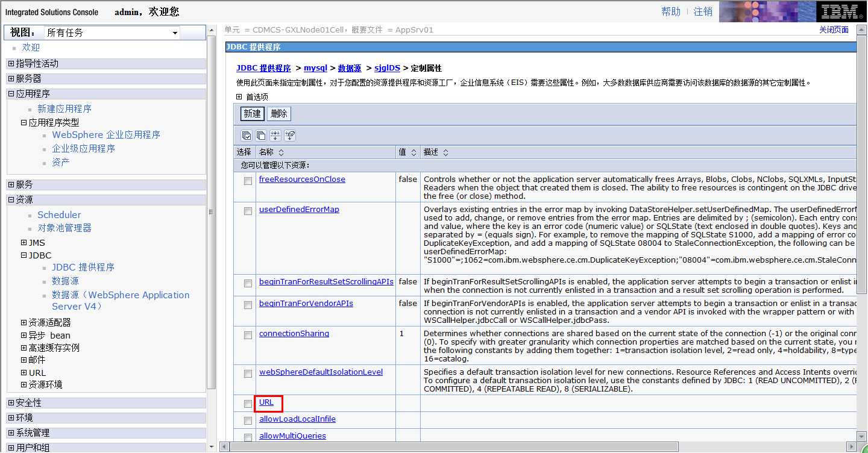
Task: Expand the URL subtree in sidebar
Action: pyautogui.click(x=24, y=372)
